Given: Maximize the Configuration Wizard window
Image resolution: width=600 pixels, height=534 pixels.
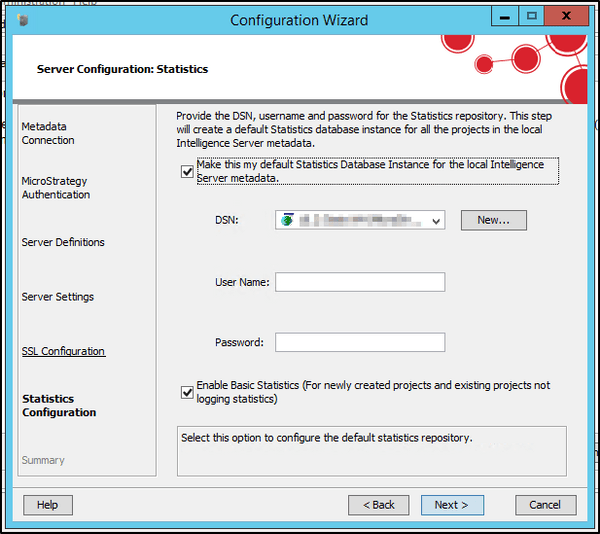Looking at the screenshot, I should tap(532, 17).
